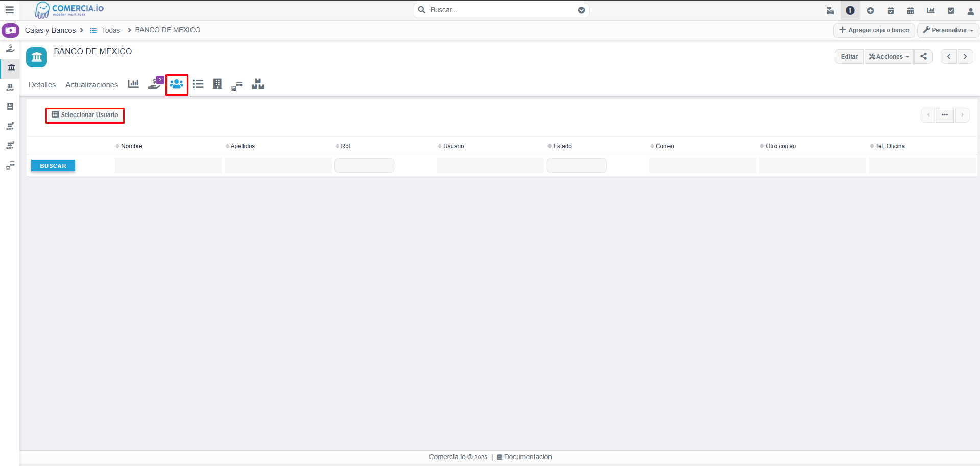
Task: Open the SAT P sidebar icon
Action: pos(10,126)
